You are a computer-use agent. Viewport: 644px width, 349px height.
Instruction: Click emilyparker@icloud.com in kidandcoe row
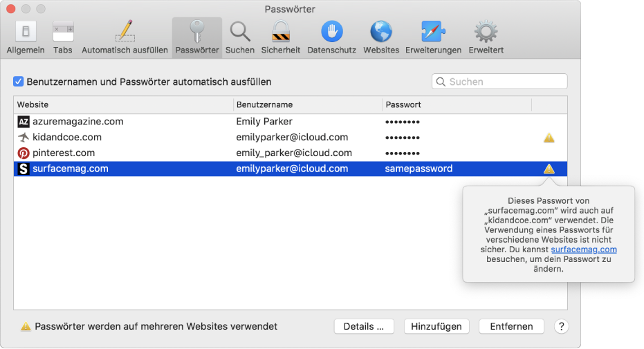pos(292,137)
